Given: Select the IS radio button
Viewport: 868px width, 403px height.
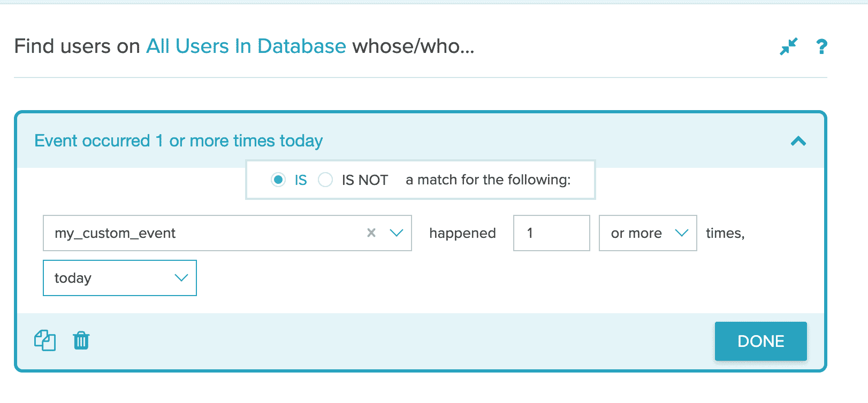Looking at the screenshot, I should [278, 180].
